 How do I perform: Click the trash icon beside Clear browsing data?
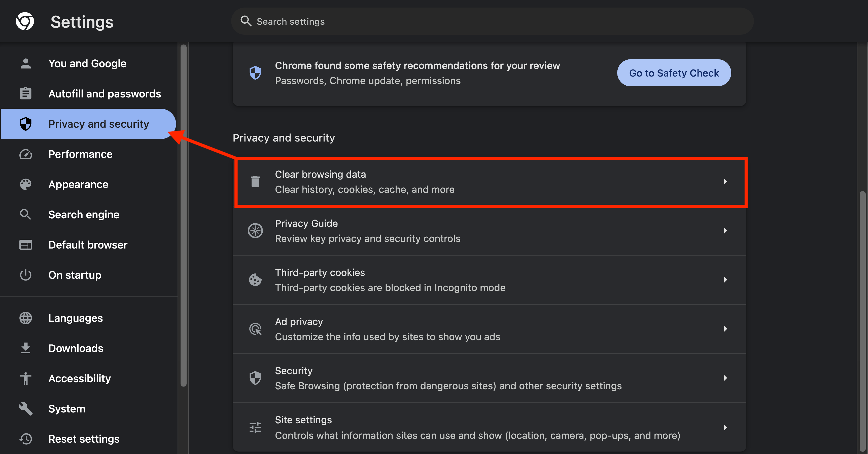click(x=255, y=181)
